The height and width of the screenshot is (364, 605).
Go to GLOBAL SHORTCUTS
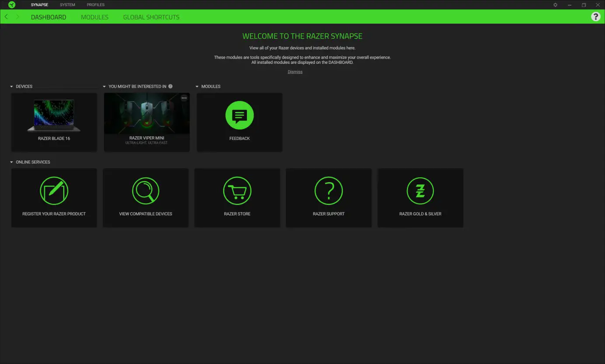pyautogui.click(x=151, y=17)
